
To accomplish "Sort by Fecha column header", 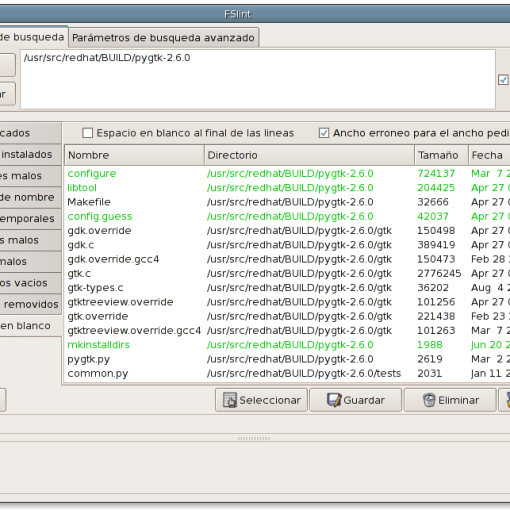I will [x=489, y=155].
